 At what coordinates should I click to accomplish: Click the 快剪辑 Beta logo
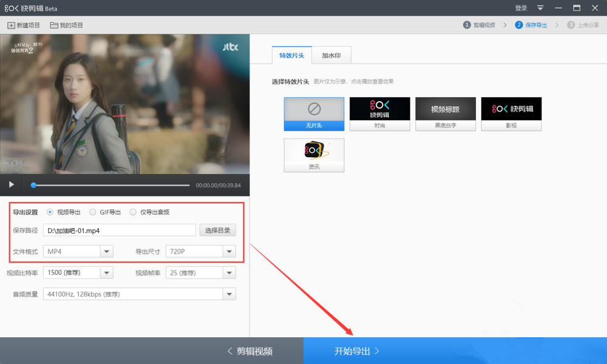point(30,8)
